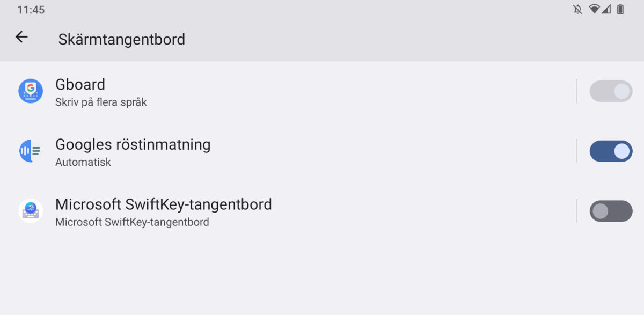Image resolution: width=644 pixels, height=315 pixels.
Task: Select the subtitle 'Skriv på flera språk'
Action: 101,102
